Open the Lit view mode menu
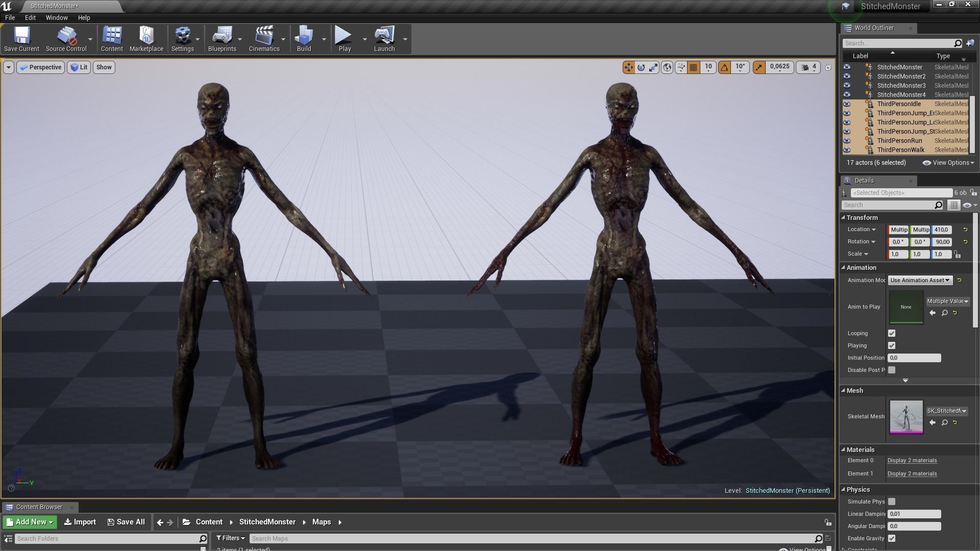Viewport: 980px width, 551px height. 79,67
